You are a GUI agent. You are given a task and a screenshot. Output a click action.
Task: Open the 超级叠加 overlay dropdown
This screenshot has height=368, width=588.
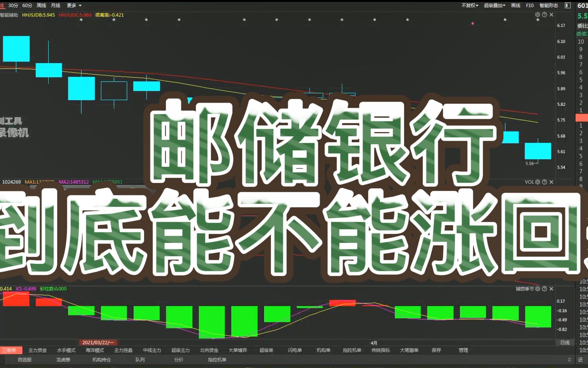click(495, 5)
